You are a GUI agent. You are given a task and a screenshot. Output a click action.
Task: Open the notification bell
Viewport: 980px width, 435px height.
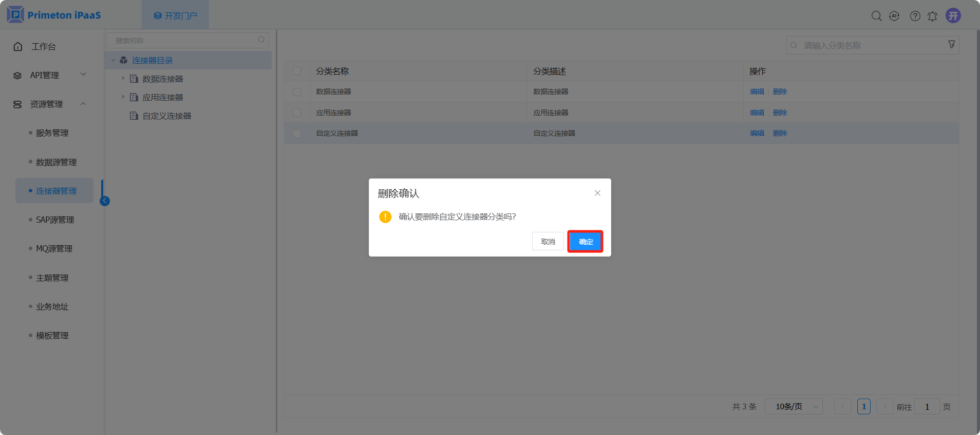(932, 16)
